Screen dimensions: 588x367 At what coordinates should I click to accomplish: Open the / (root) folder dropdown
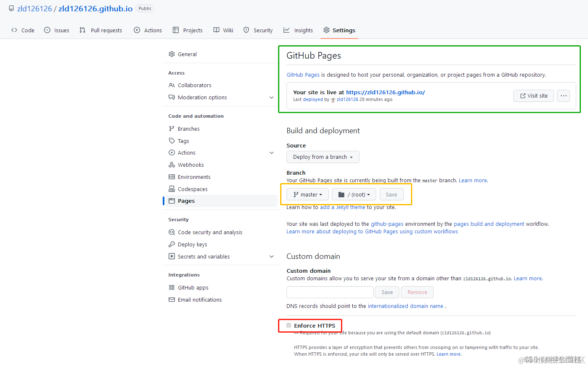354,194
